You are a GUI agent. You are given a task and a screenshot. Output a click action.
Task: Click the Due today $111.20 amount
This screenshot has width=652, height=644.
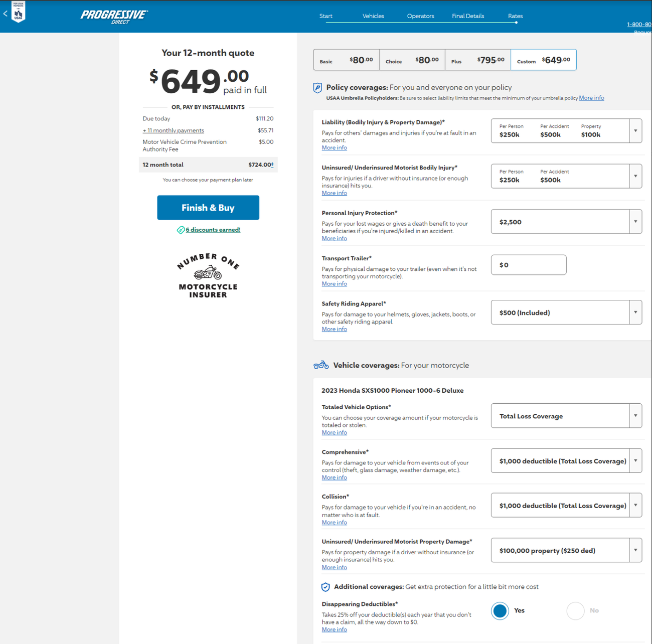point(264,119)
